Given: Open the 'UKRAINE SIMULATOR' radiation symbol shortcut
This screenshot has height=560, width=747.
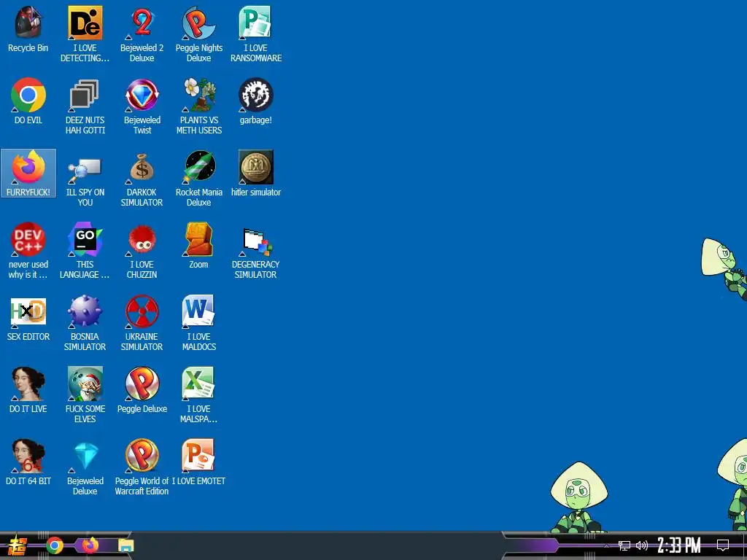Looking at the screenshot, I should click(142, 323).
